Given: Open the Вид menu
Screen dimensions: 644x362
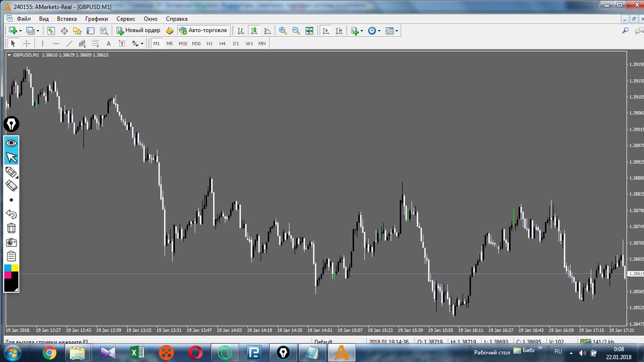Looking at the screenshot, I should 44,19.
